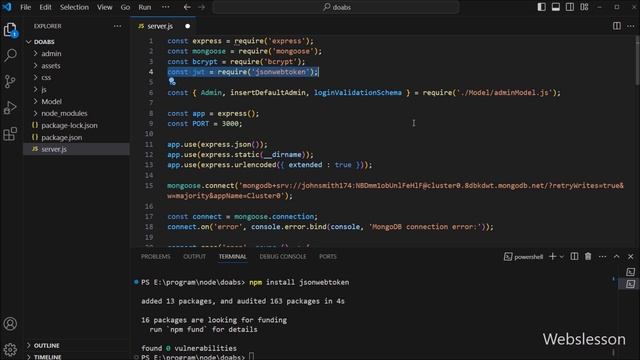The image size is (640, 360).
Task: Open the Search view in activity bar
Action: click(x=10, y=56)
